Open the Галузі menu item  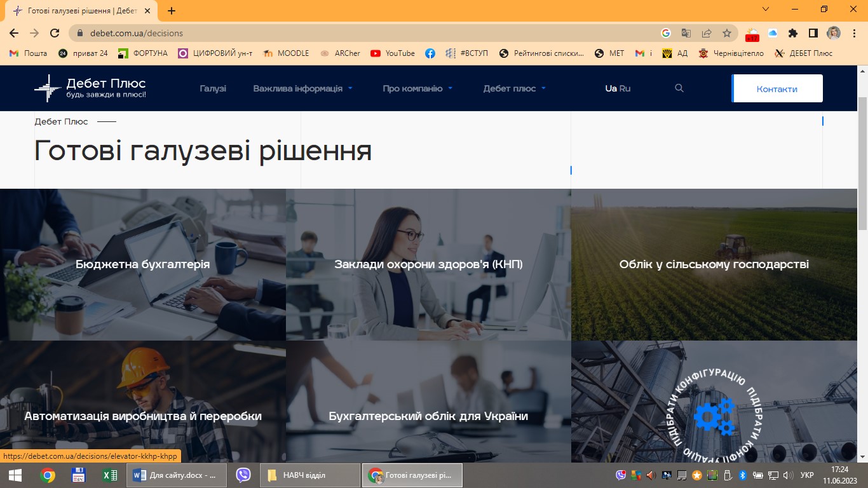tap(213, 88)
